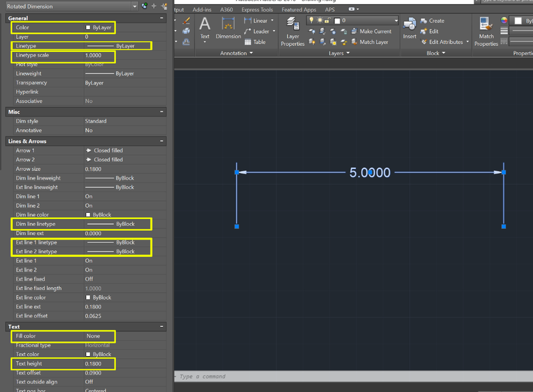Screen dimensions: 533x392
Task: Click the Layer Properties icon
Action: [x=293, y=31]
